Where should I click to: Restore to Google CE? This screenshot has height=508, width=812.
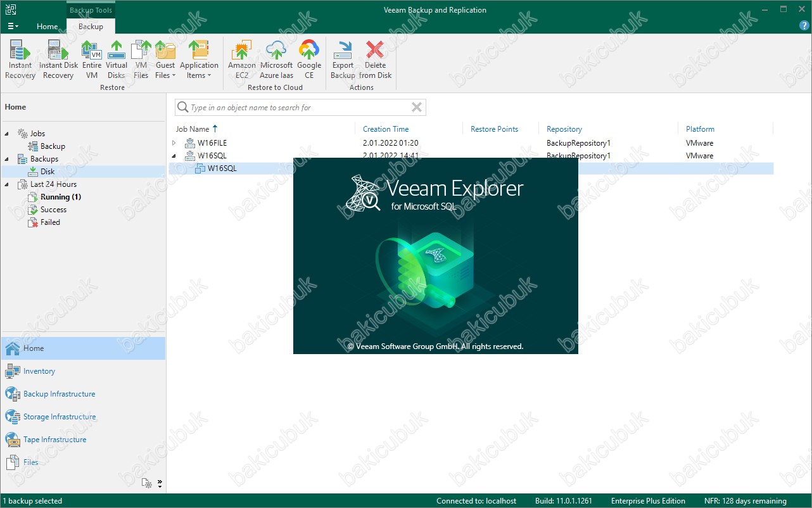(x=309, y=60)
